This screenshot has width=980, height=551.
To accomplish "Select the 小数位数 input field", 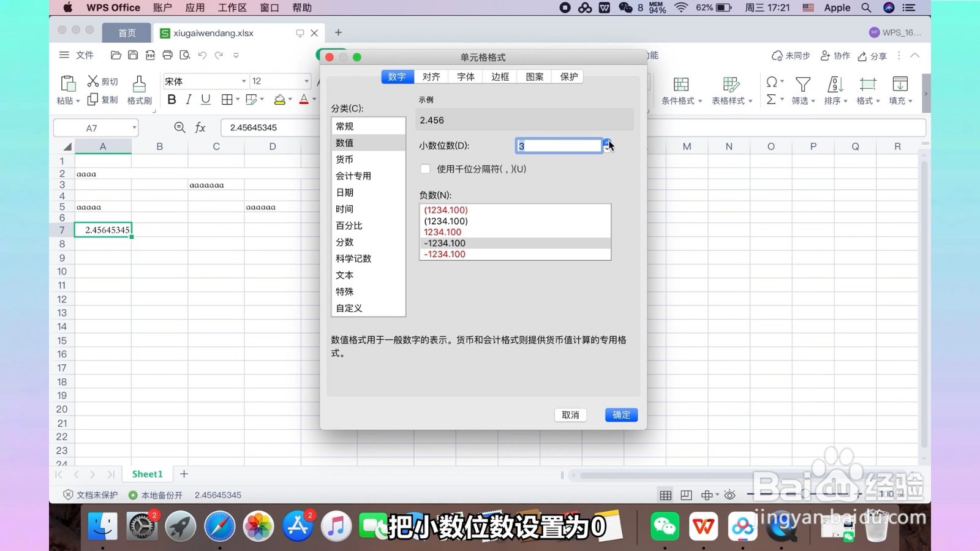I will 557,146.
